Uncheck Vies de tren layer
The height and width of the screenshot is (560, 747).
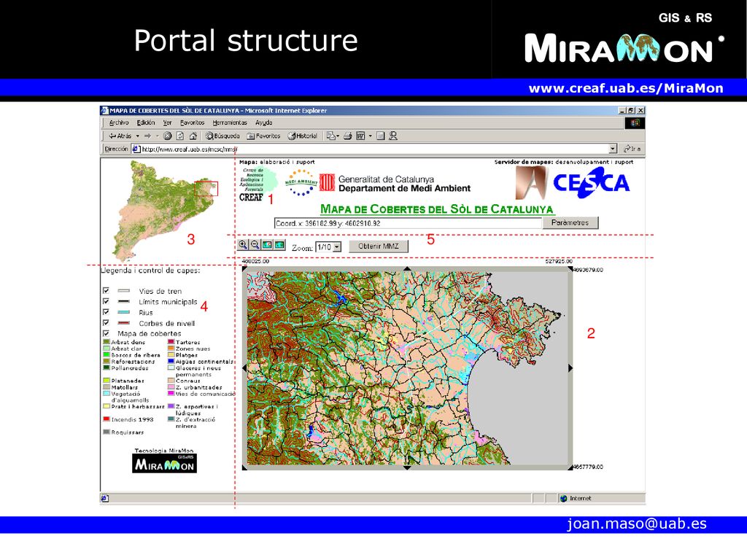click(106, 290)
